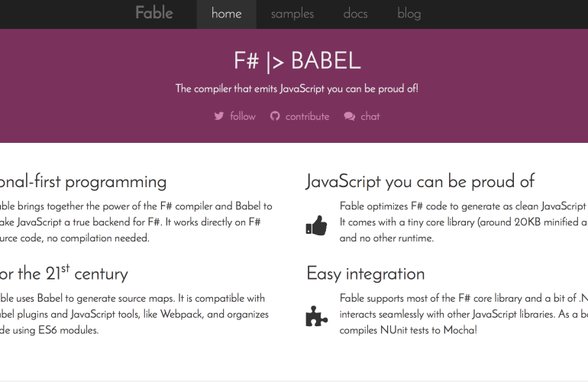Open the docs page
This screenshot has height=382, width=588.
click(355, 14)
